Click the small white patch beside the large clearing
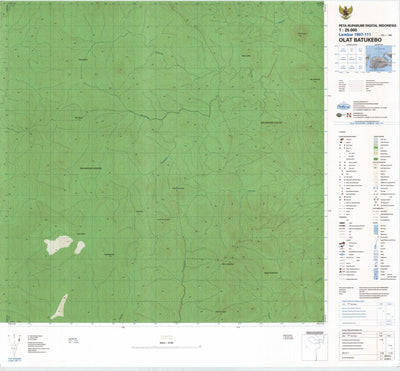The image size is (400, 371). click(80, 248)
